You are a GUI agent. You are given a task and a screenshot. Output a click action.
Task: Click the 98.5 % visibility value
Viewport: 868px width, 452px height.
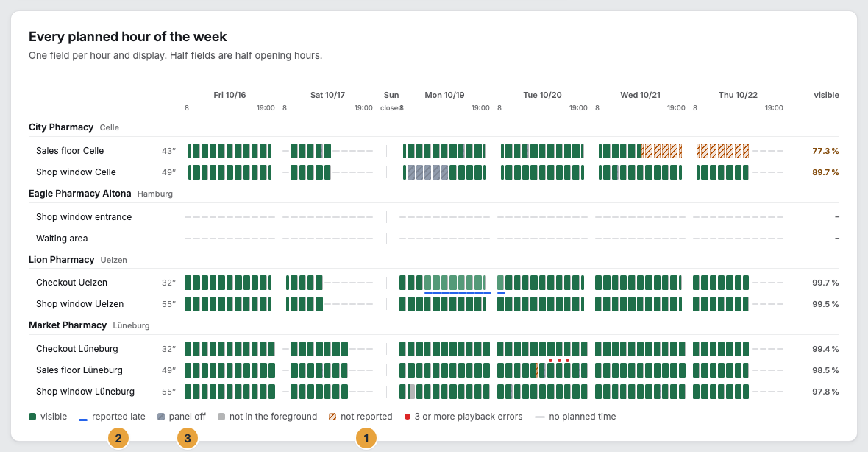(x=825, y=370)
